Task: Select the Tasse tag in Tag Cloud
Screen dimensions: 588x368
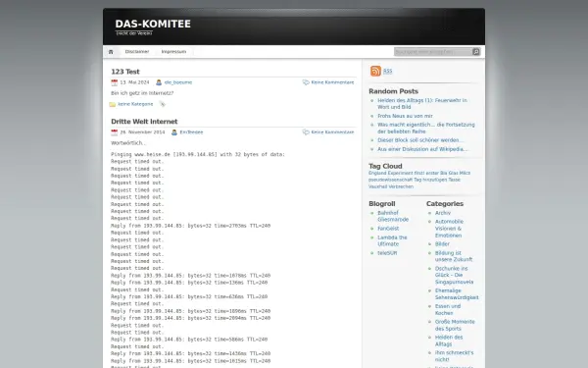Action: coord(454,180)
